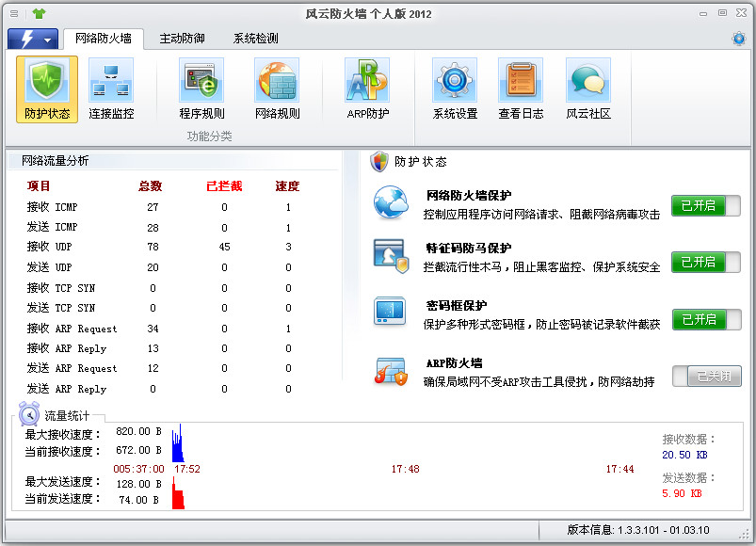756x546 pixels.
Task: Switch to 主动防御 tab
Action: [x=183, y=39]
